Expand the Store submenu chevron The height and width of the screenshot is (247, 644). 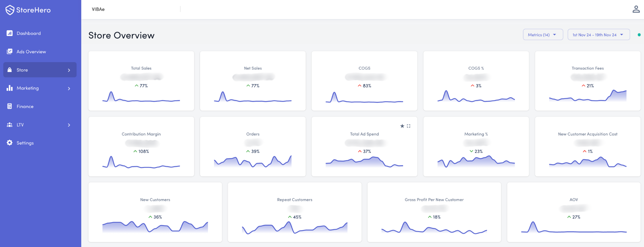click(69, 70)
